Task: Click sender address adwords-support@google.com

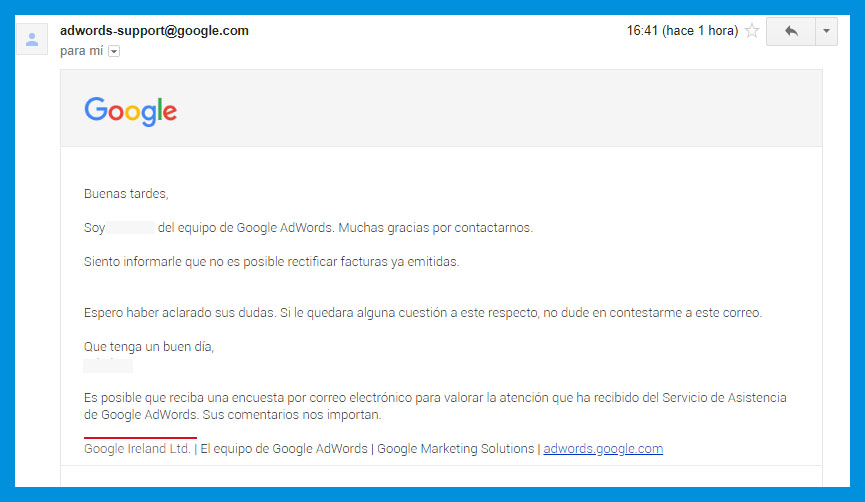Action: coord(154,31)
